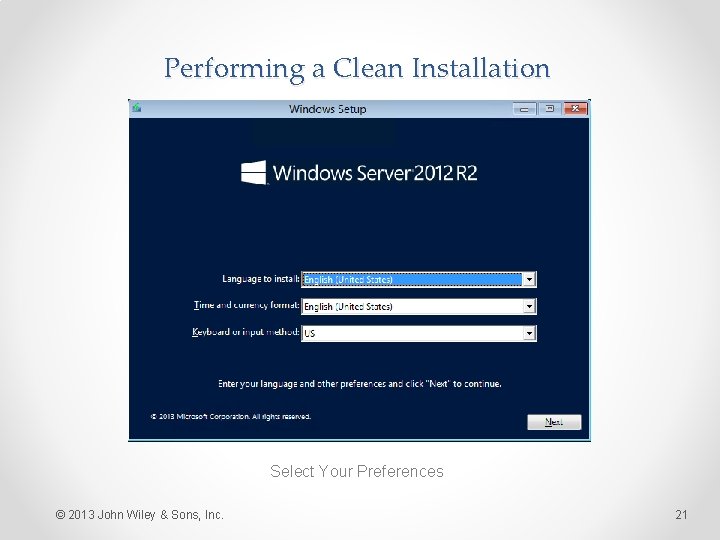Viewport: 720px width, 540px height.
Task: Click the 'Windows Server 2012 R2' text
Action: [x=375, y=173]
